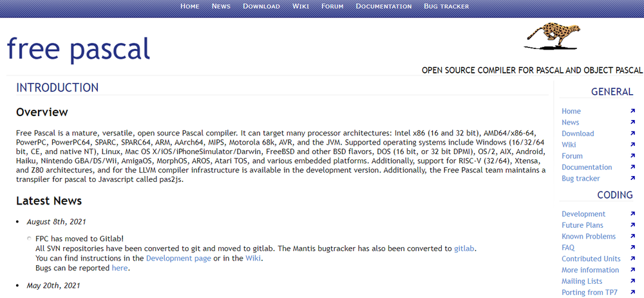
Task: Open sidebar Bug tracker link
Action: coord(580,178)
